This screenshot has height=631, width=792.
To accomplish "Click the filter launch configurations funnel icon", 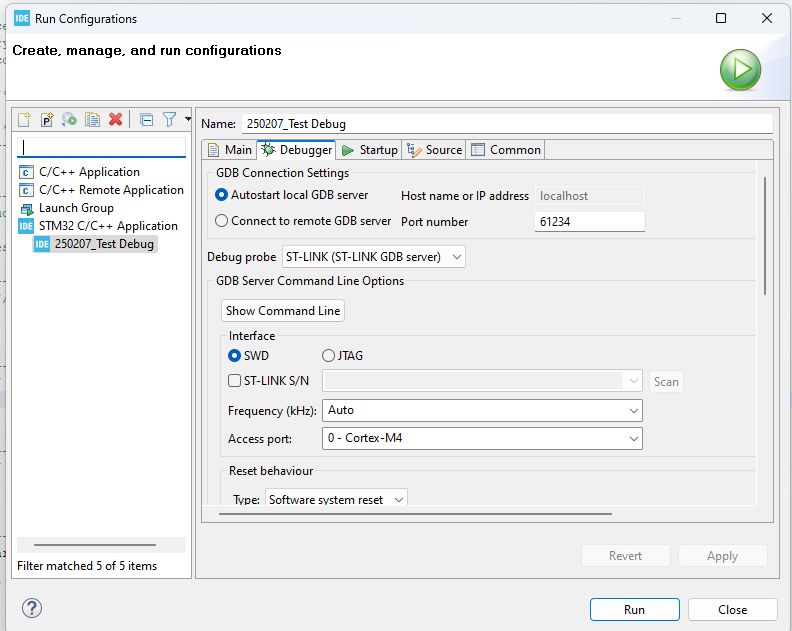I will click(x=169, y=119).
